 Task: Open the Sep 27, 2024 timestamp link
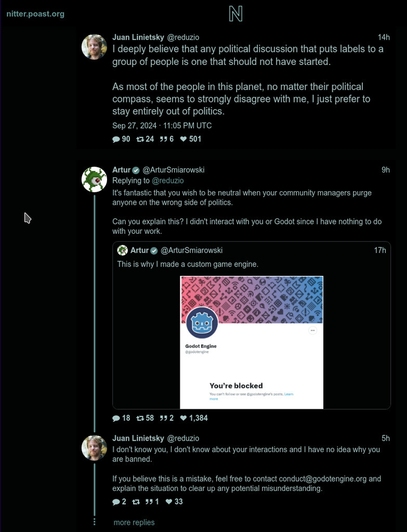(162, 126)
